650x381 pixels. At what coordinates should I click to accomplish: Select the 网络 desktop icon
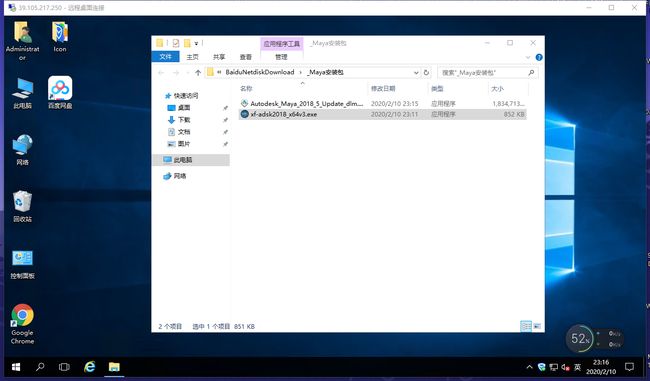point(22,150)
